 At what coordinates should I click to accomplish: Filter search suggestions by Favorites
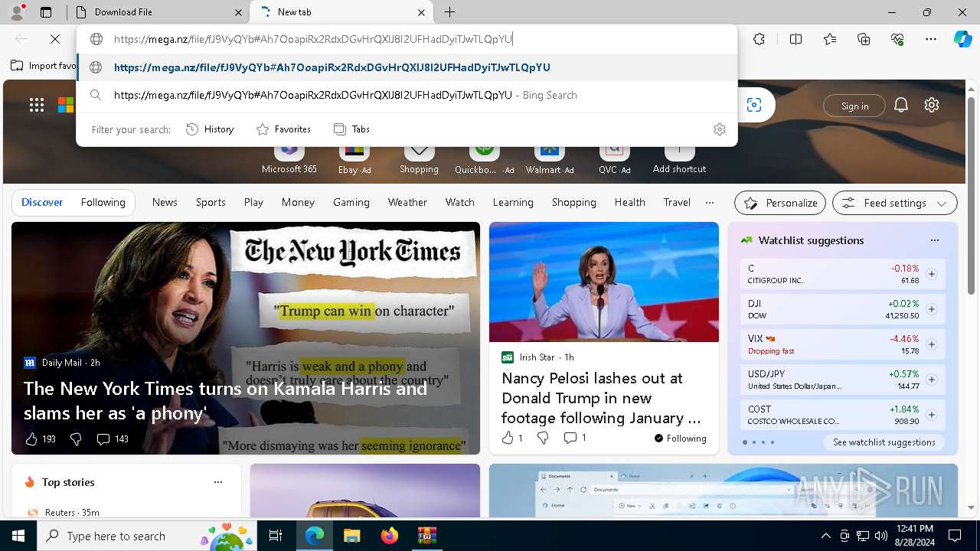click(x=283, y=129)
